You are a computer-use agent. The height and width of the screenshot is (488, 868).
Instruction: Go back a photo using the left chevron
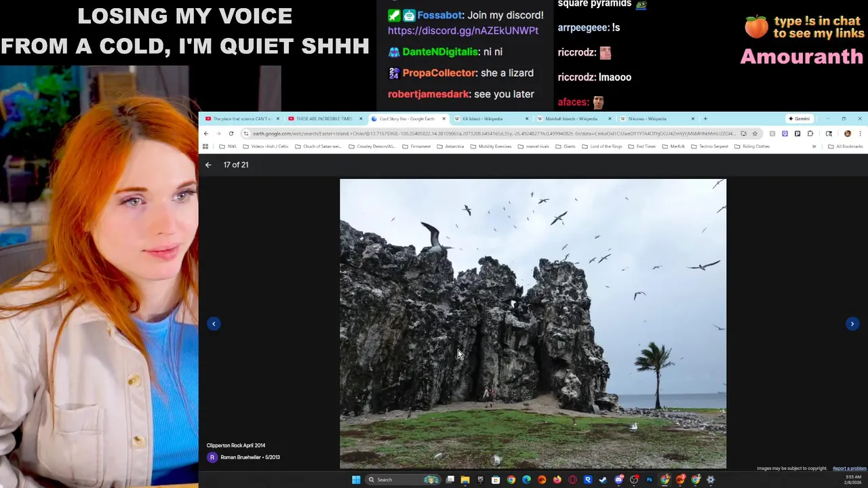click(214, 324)
